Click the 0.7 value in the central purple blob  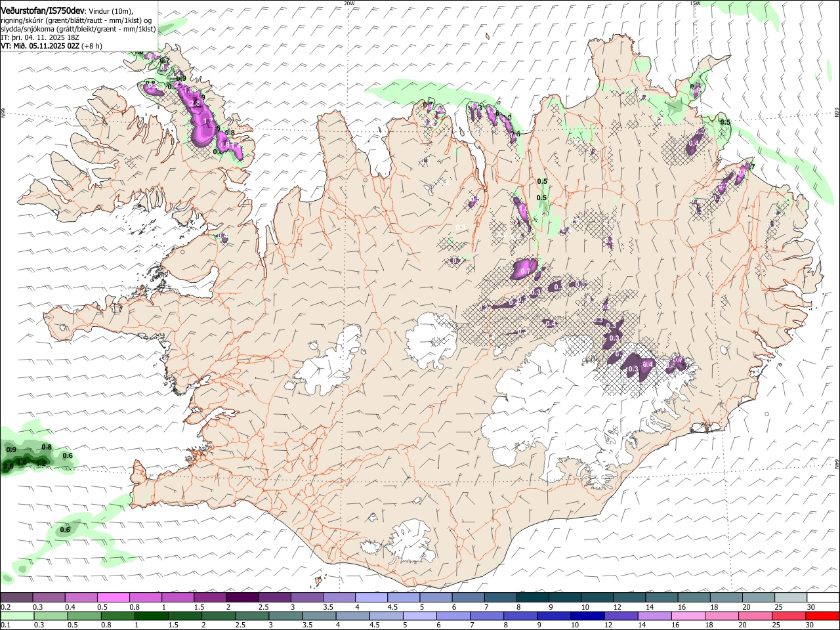click(525, 271)
